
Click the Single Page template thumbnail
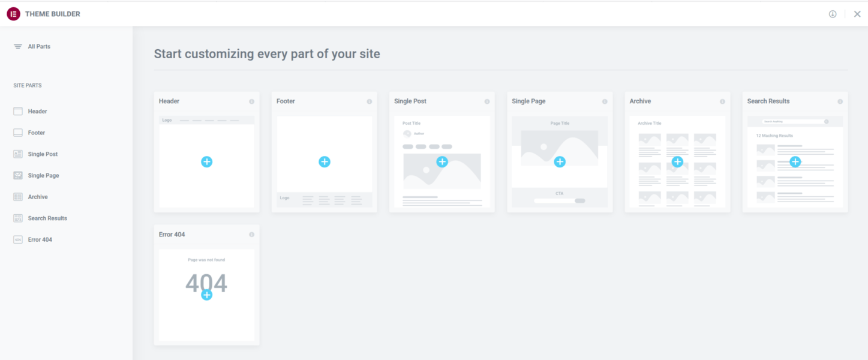click(560, 162)
